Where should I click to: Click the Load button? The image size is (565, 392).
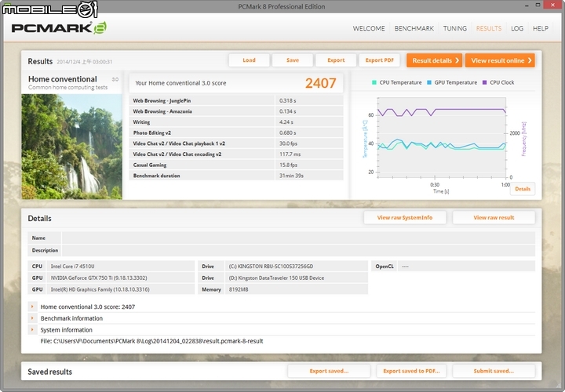tap(249, 60)
